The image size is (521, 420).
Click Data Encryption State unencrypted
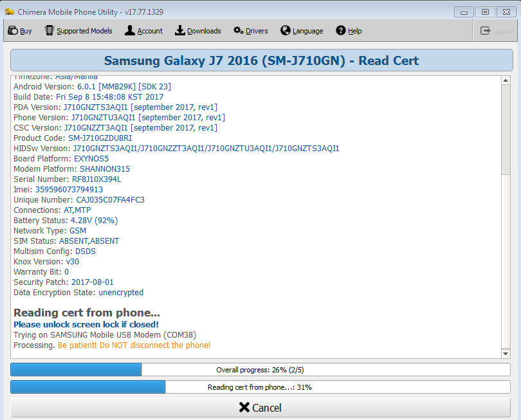click(x=121, y=293)
